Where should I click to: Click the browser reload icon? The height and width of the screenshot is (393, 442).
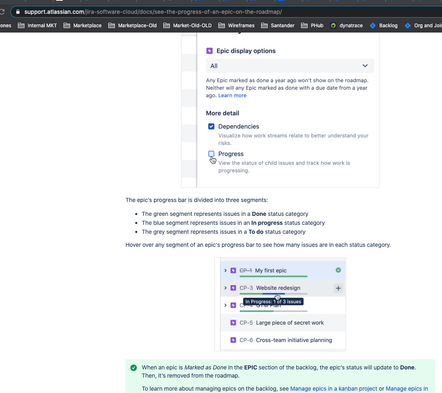[2, 12]
